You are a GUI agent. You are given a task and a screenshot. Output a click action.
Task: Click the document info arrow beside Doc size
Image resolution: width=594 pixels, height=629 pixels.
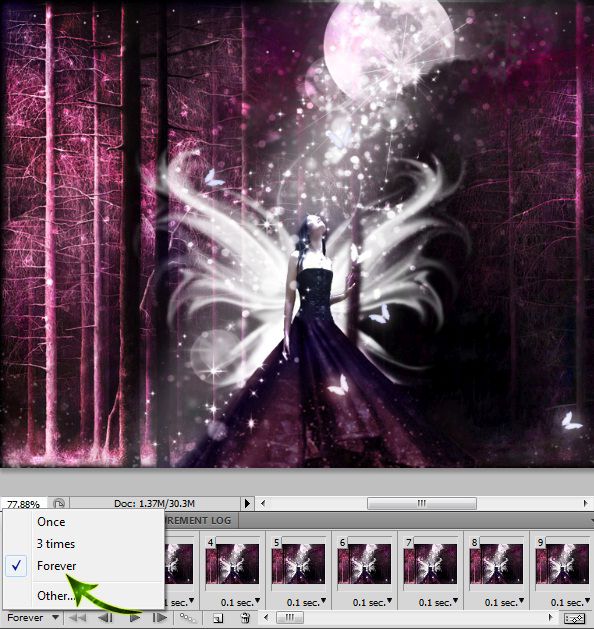point(247,503)
